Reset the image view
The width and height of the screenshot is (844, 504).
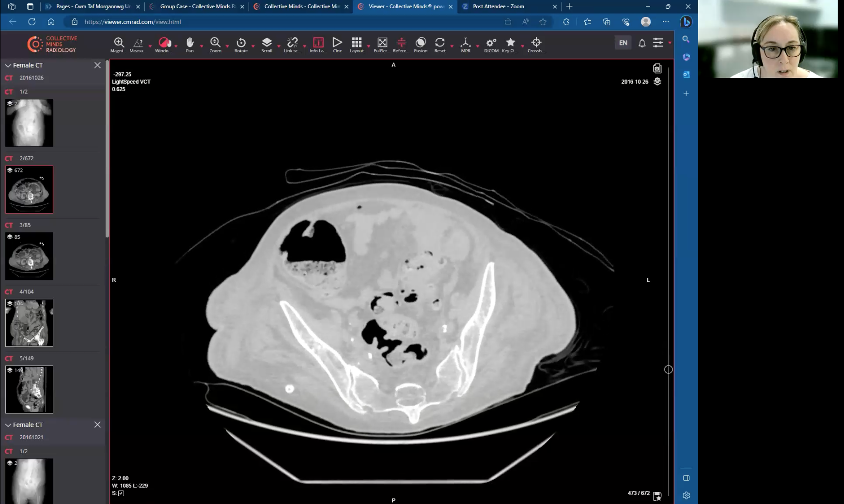440,45
